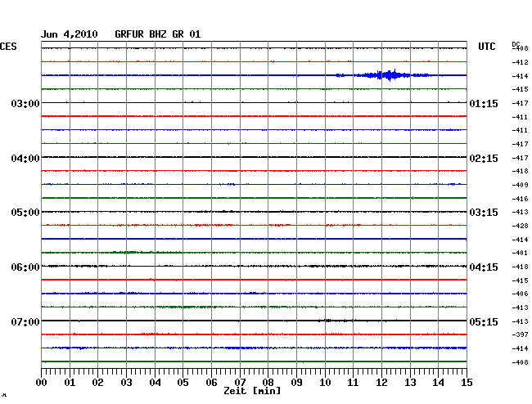Select the "10" minute axis tick label
532x404 pixels.
point(325,383)
